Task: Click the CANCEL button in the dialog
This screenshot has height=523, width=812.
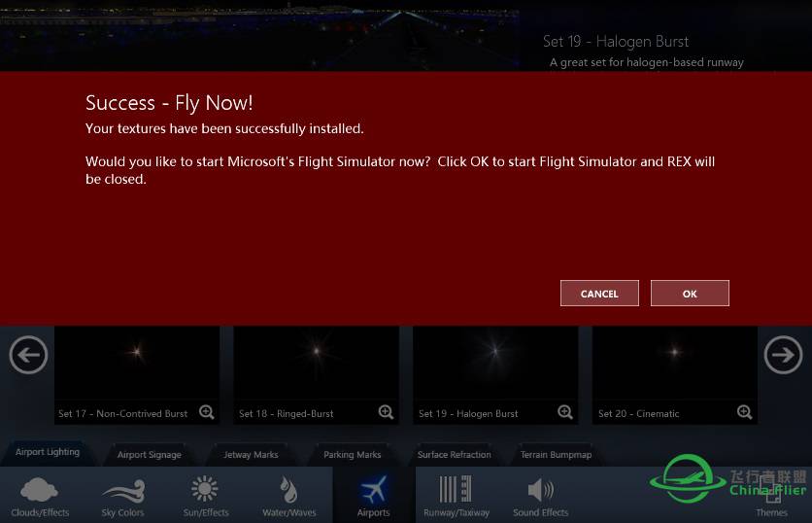Action: pos(599,294)
